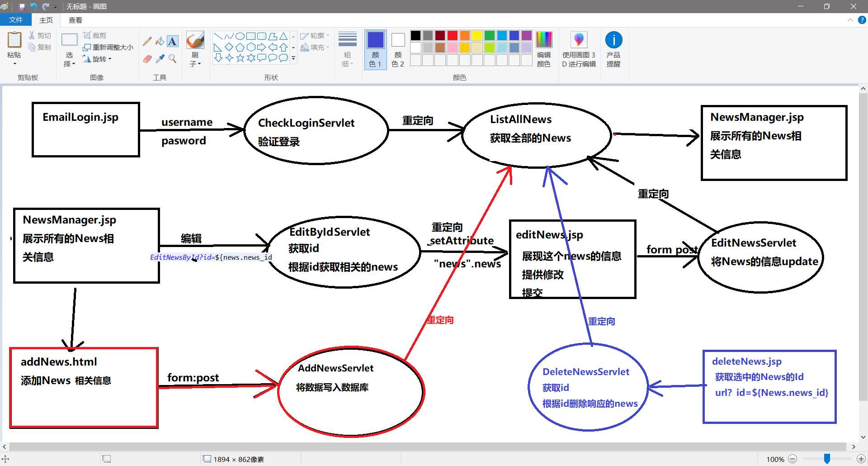Pick the Triangle shape

[x=283, y=36]
